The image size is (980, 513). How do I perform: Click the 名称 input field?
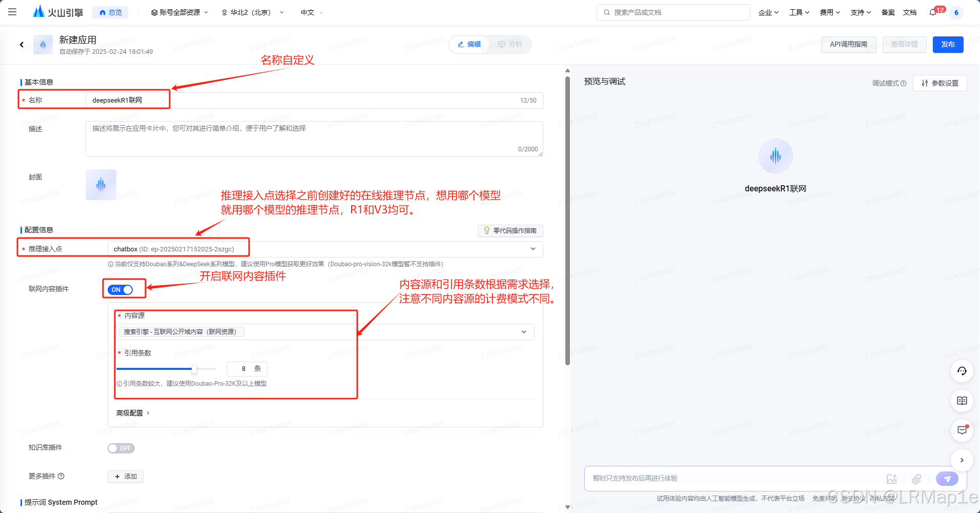click(x=314, y=101)
